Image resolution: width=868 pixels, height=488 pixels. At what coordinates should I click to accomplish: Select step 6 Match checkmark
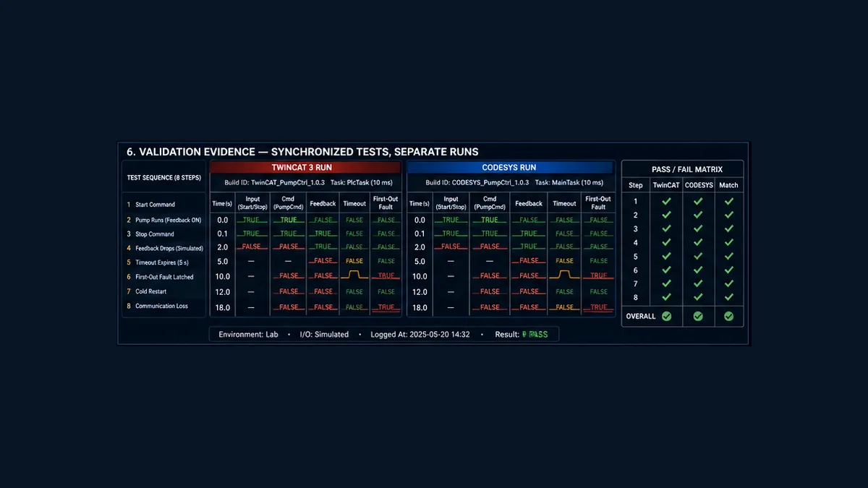728,270
